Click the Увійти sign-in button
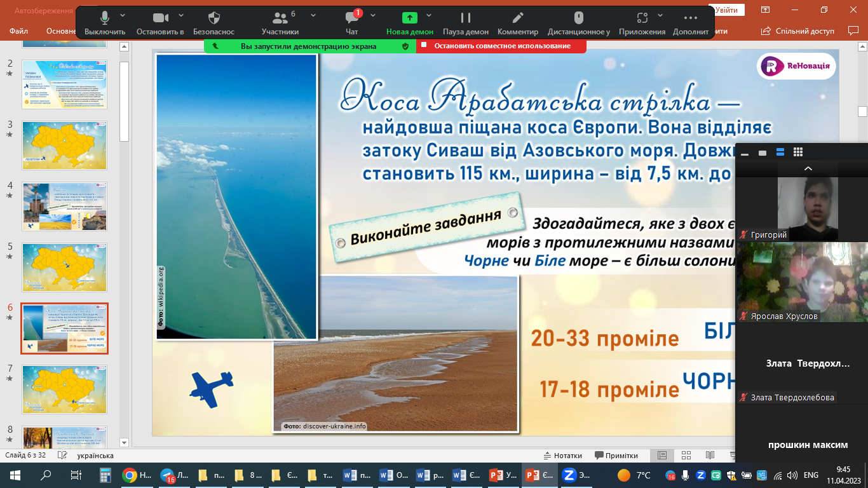Viewport: 868px width, 488px height. (x=726, y=10)
